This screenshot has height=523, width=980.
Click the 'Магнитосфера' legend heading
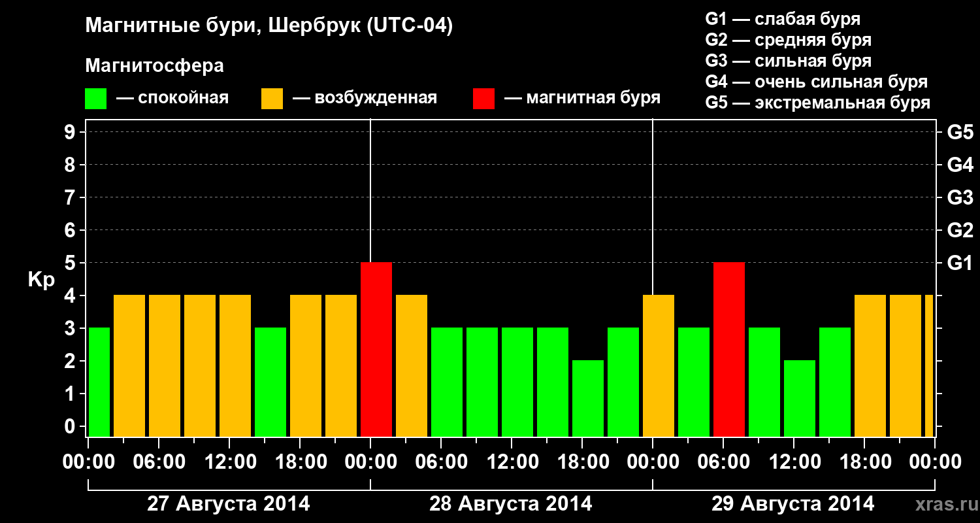pos(155,66)
